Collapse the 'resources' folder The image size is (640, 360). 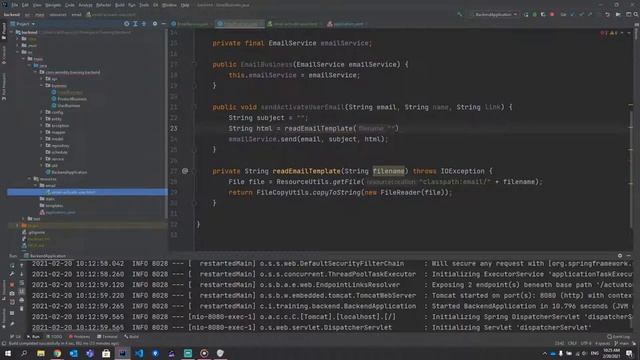pyautogui.click(x=29, y=179)
